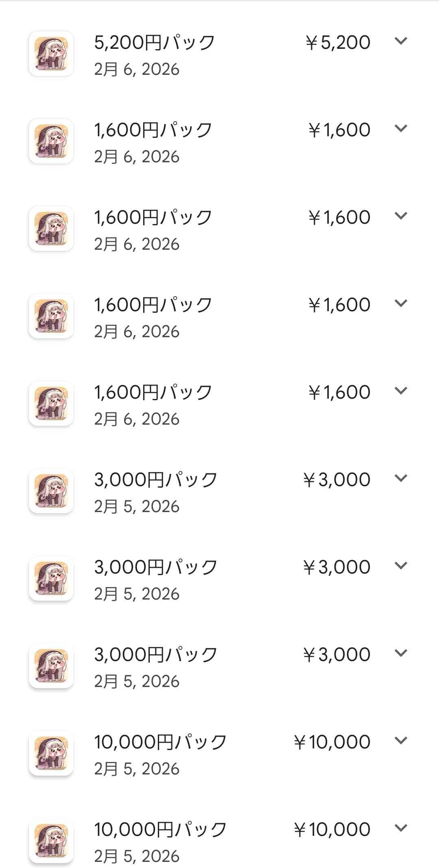Viewport: 439px width, 868px height.
Task: Expand the chevron of the topmost 1,600円パック
Action: pyautogui.click(x=401, y=128)
